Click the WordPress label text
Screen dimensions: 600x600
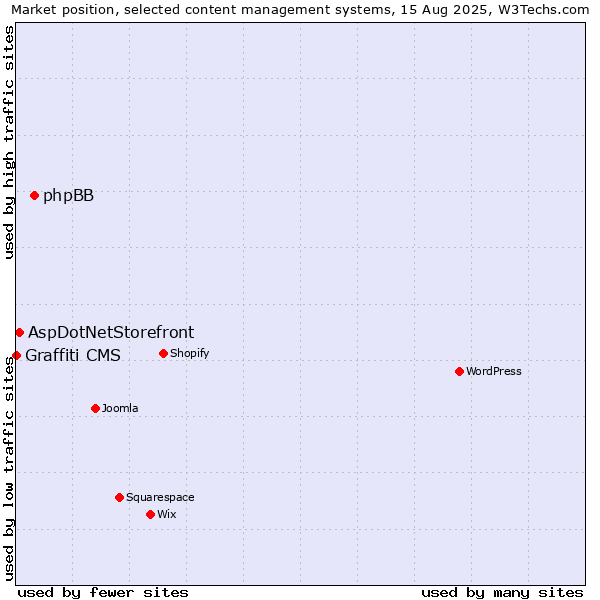(494, 372)
